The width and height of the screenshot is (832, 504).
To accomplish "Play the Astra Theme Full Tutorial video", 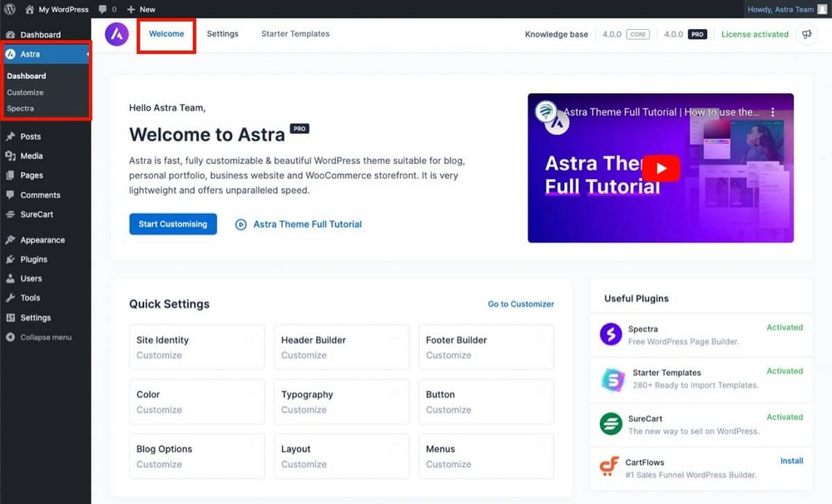I will click(661, 168).
